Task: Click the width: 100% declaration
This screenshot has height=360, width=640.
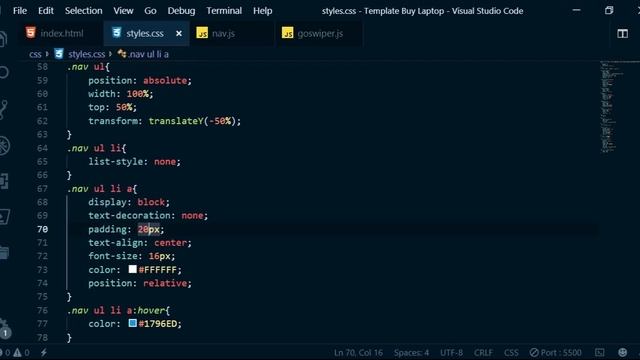Action: tap(121, 94)
